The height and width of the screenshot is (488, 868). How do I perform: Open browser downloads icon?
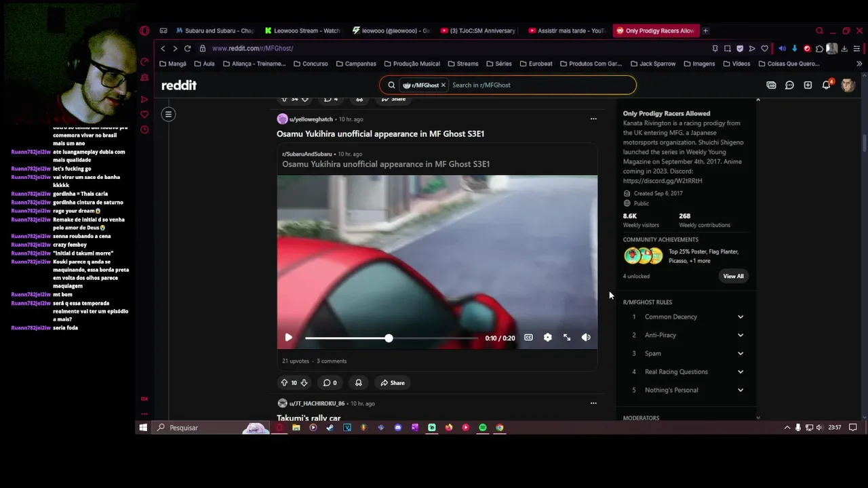pos(844,49)
